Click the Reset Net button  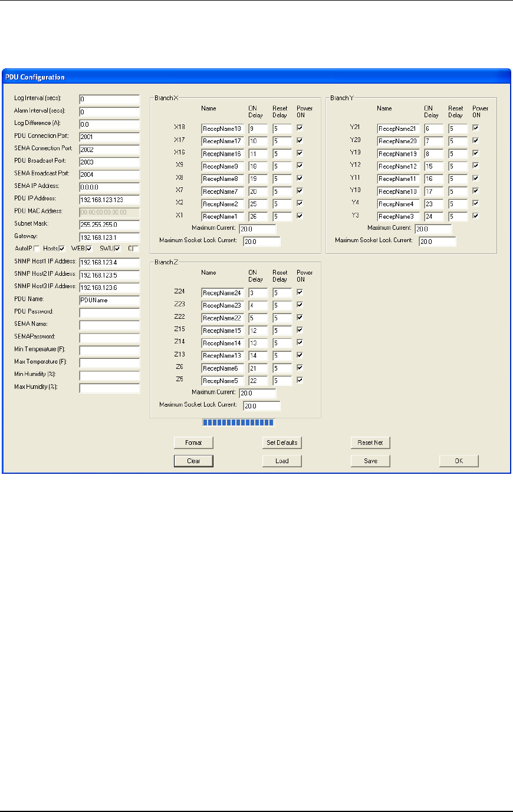[x=370, y=443]
